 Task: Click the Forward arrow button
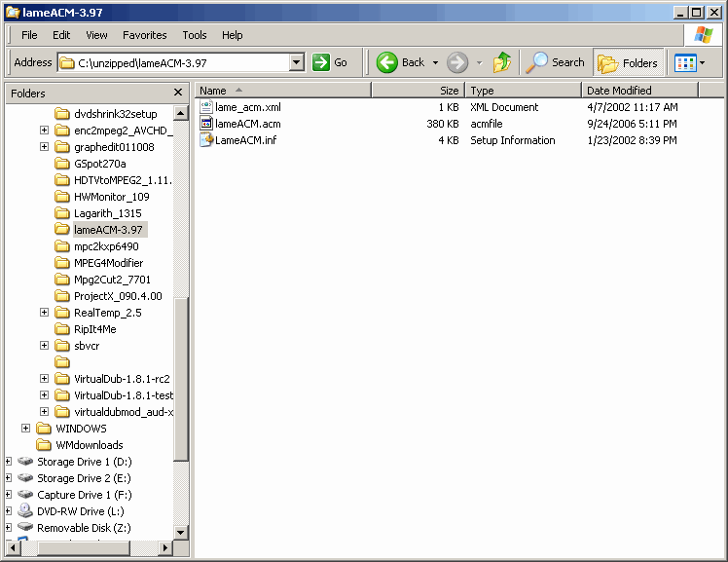point(456,62)
